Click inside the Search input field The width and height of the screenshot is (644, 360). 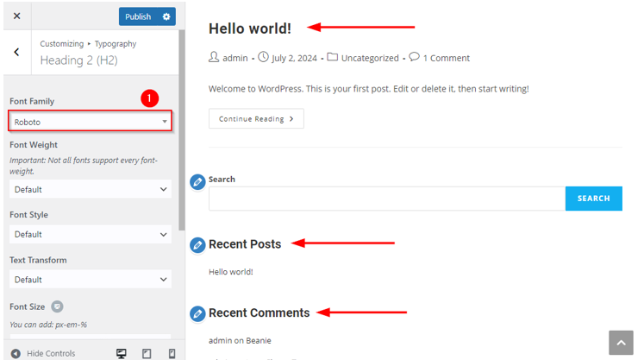coord(387,199)
